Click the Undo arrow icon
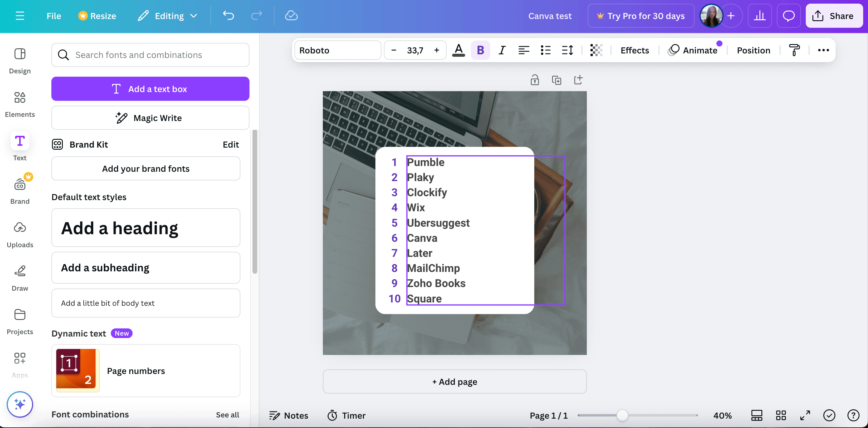Viewport: 868px width, 428px height. tap(229, 15)
